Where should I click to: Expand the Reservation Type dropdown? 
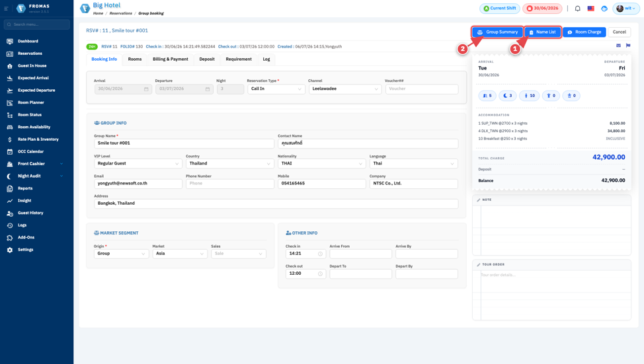coord(276,89)
